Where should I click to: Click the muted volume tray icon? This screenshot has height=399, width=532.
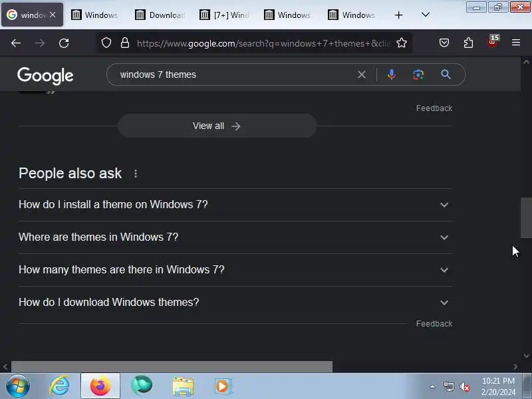click(464, 387)
